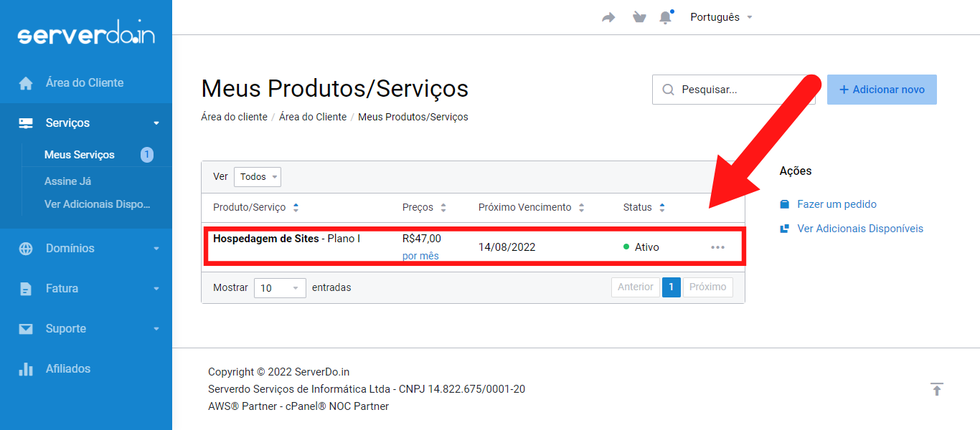This screenshot has width=980, height=430.
Task: Click the ServerDo.in logo
Action: [85, 35]
